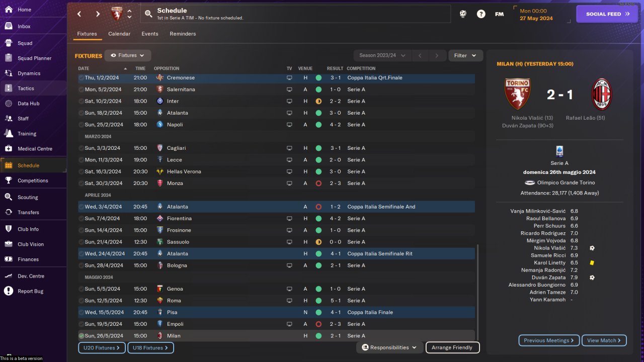Switch to the Events tab
This screenshot has height=362, width=644.
(150, 34)
